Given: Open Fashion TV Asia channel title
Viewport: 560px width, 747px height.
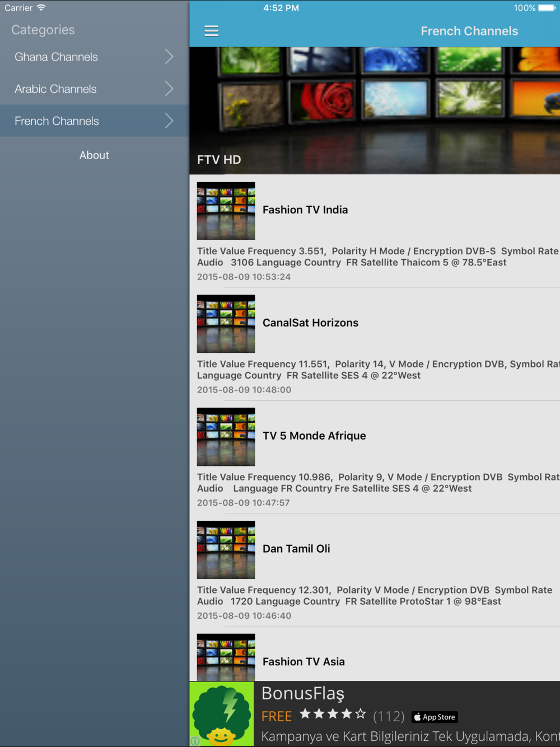Looking at the screenshot, I should (304, 661).
